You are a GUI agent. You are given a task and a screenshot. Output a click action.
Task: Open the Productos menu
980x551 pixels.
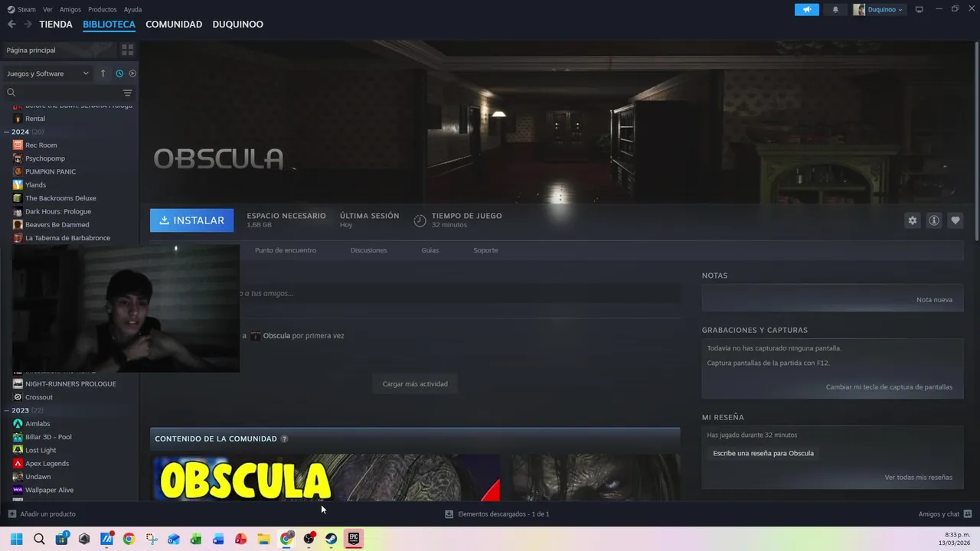click(102, 9)
